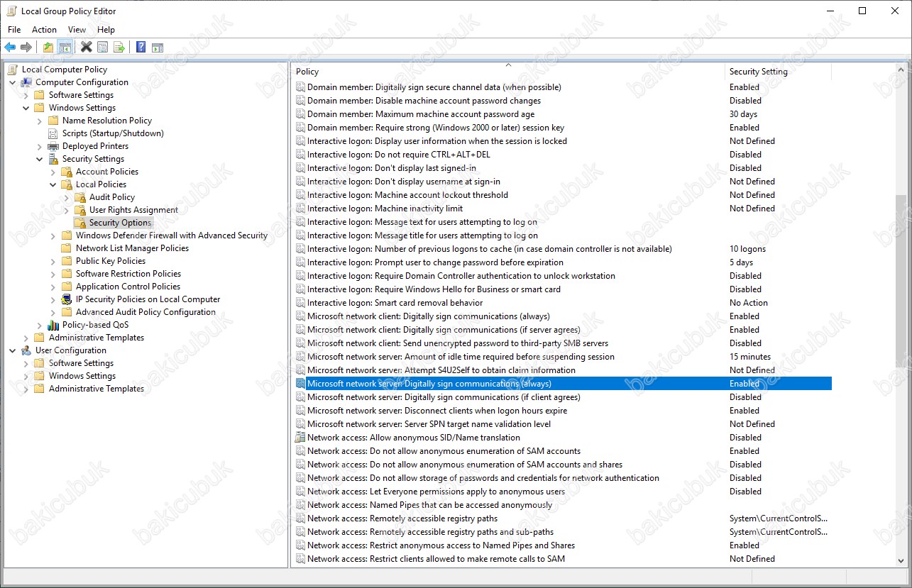Image resolution: width=912 pixels, height=588 pixels.
Task: Select 'Interactive logon: Smart card removal behavior' policy
Action: click(x=395, y=303)
